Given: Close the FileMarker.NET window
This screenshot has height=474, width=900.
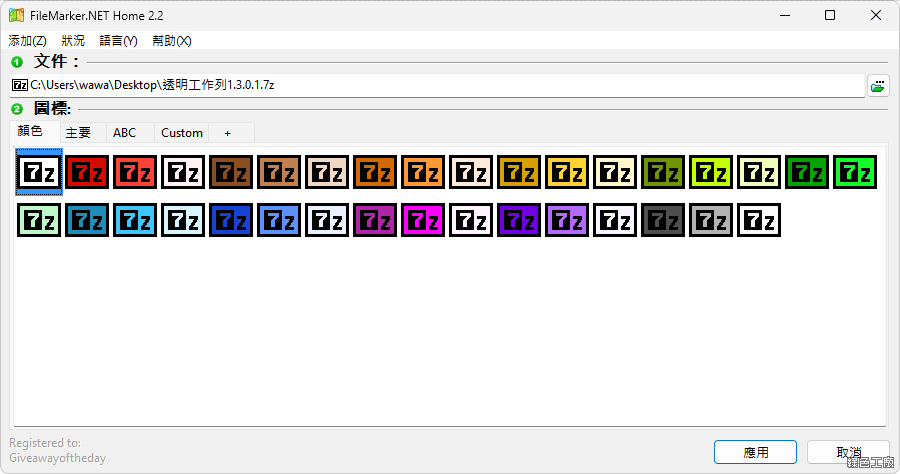Looking at the screenshot, I should [875, 15].
